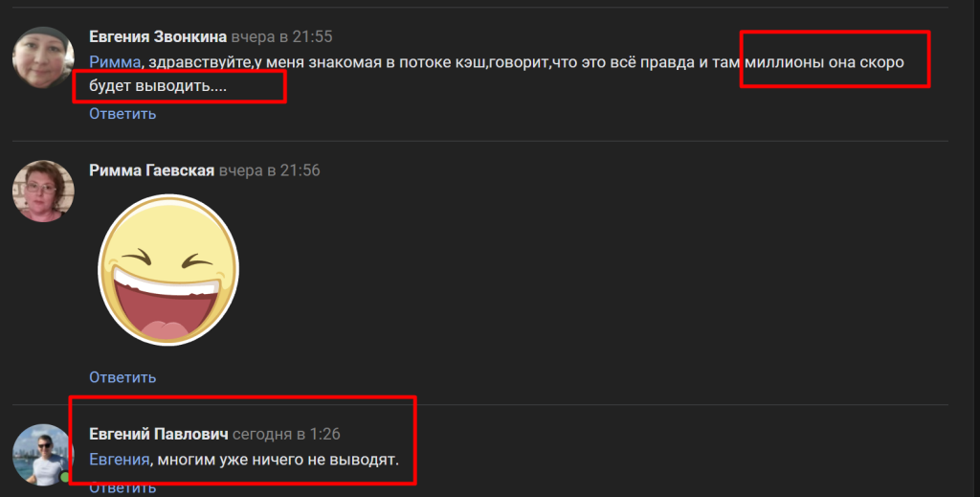980x497 pixels.
Task: Click the word миллионы in the first comment
Action: tap(784, 62)
